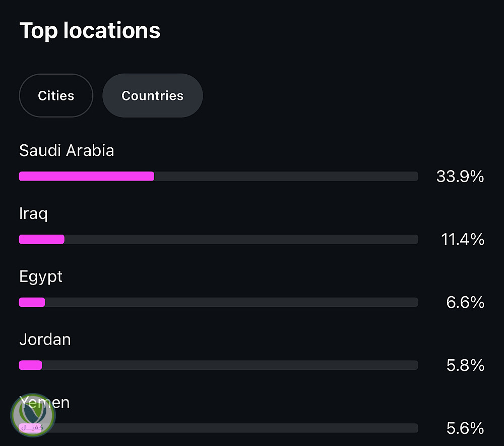Image resolution: width=504 pixels, height=446 pixels.
Task: Click the Yemen percentage bar
Action: [x=219, y=428]
